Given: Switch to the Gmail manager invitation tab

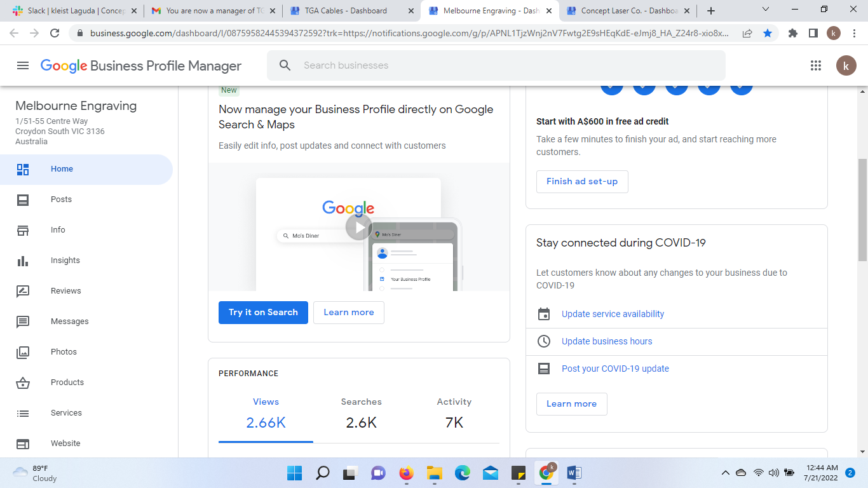Looking at the screenshot, I should [212, 11].
